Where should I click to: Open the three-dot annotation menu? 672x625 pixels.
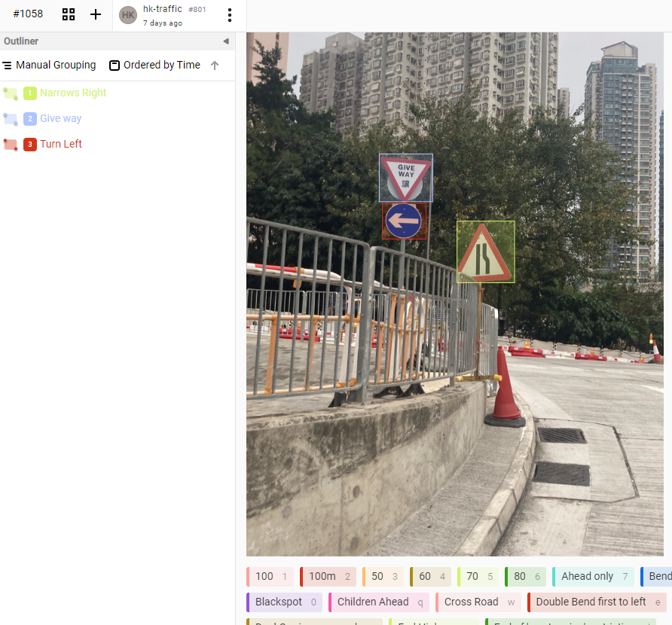[x=230, y=15]
